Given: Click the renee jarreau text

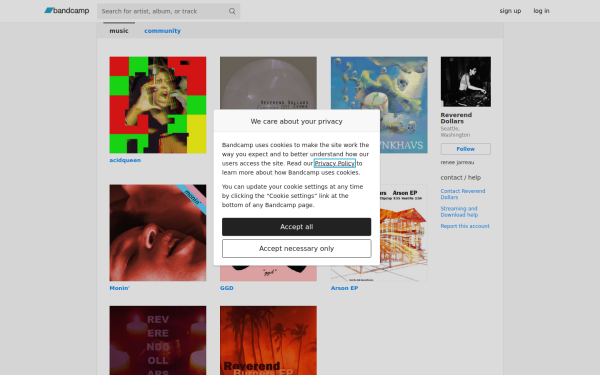Looking at the screenshot, I should pos(457,162).
